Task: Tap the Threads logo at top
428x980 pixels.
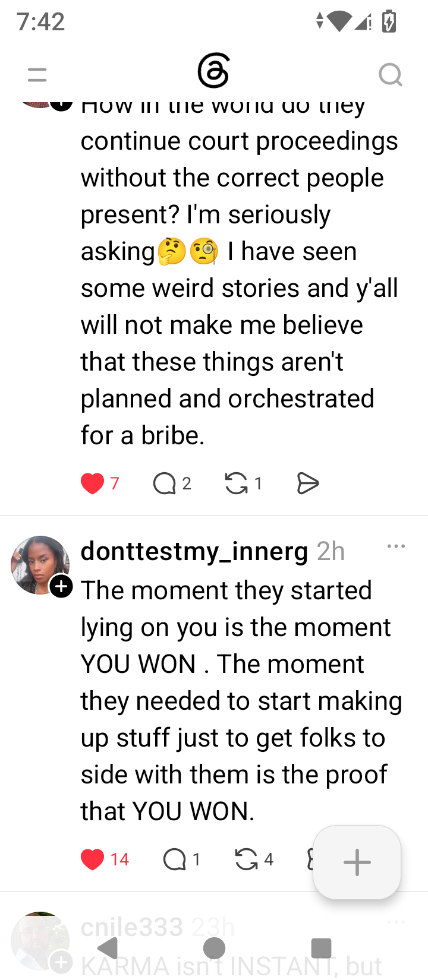Action: click(x=213, y=71)
